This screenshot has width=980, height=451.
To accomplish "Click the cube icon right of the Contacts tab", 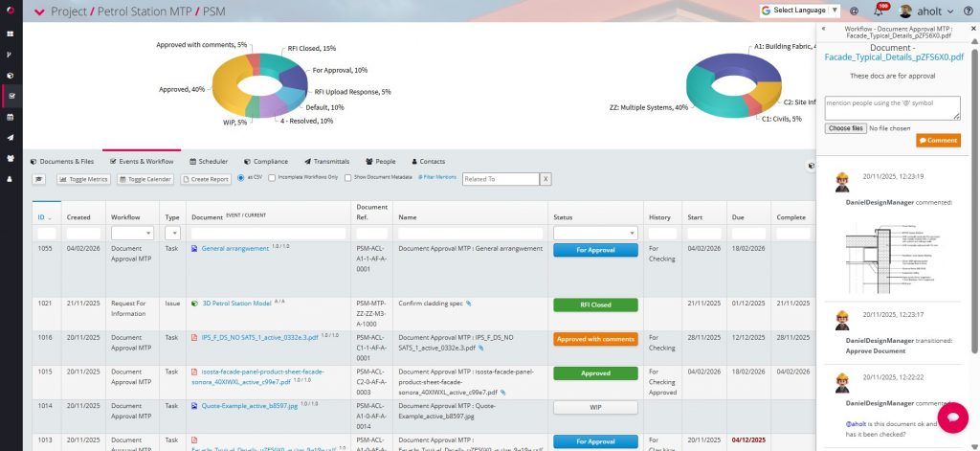I will tap(812, 167).
